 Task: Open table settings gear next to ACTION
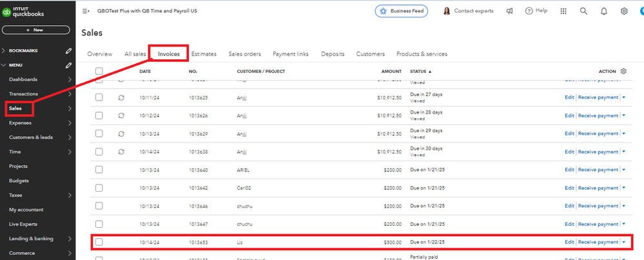coord(623,71)
